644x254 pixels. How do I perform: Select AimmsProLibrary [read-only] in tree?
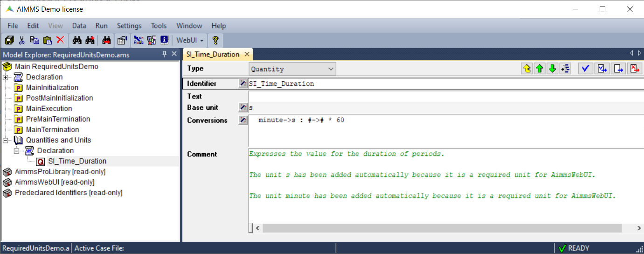click(x=60, y=171)
